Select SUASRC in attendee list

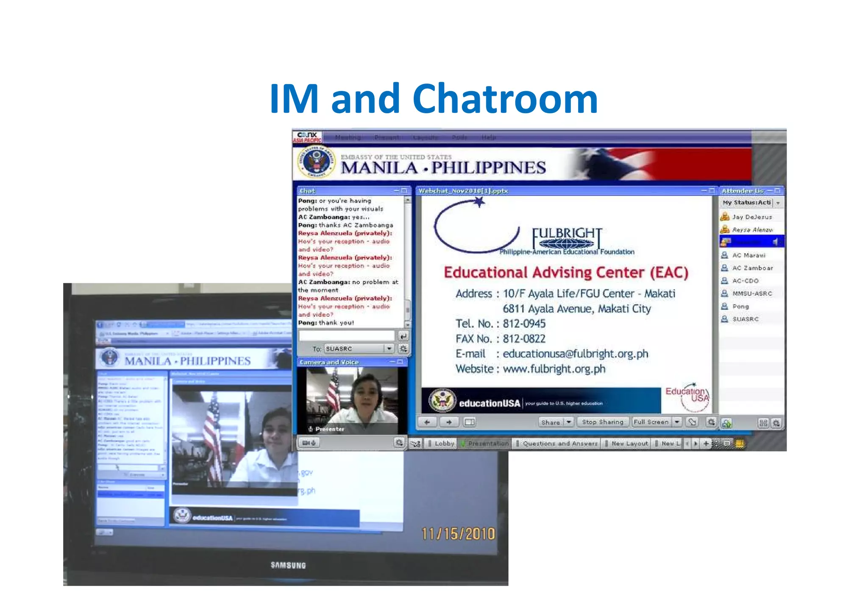pyautogui.click(x=751, y=319)
